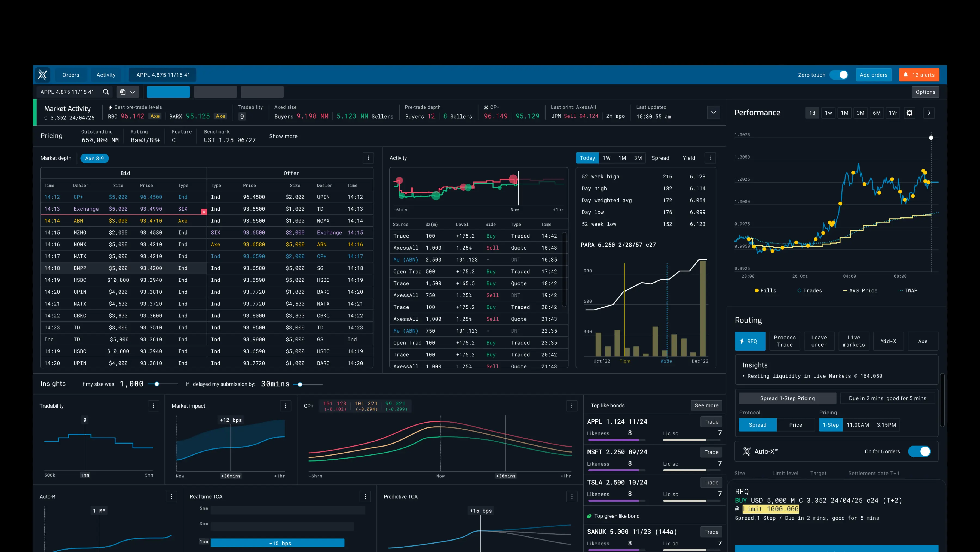Screen dimensions: 980x552
Task: Open CP+ chart three-dot menu
Action: click(x=571, y=406)
